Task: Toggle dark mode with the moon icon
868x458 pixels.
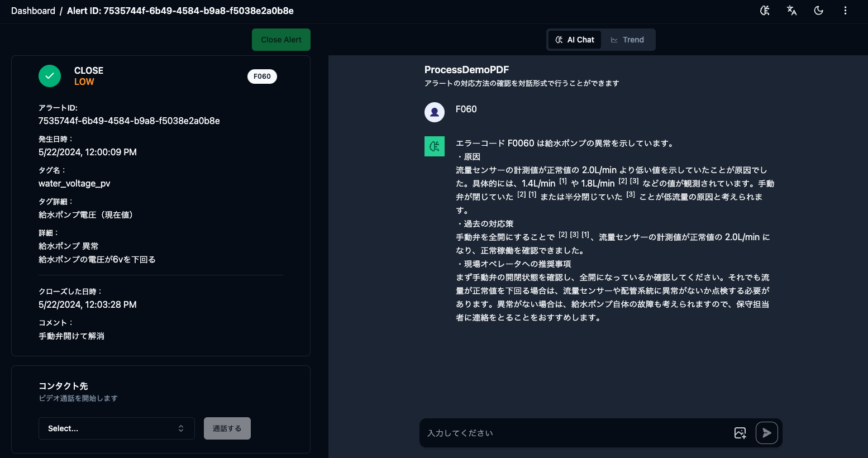Action: tap(819, 11)
